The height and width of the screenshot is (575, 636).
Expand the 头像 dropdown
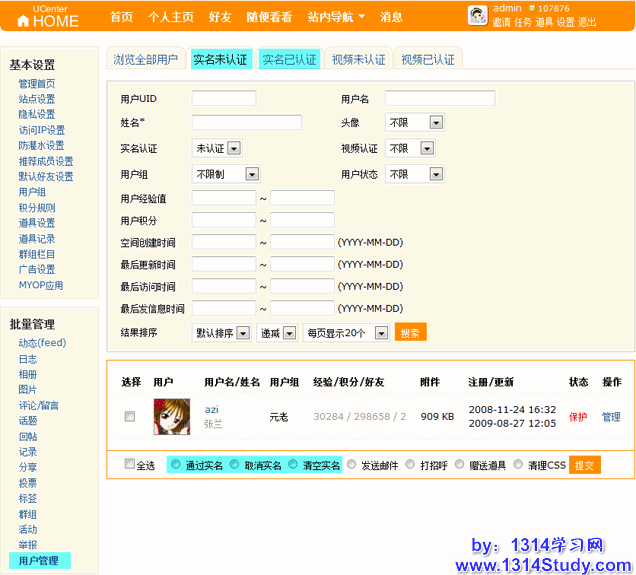tap(436, 122)
